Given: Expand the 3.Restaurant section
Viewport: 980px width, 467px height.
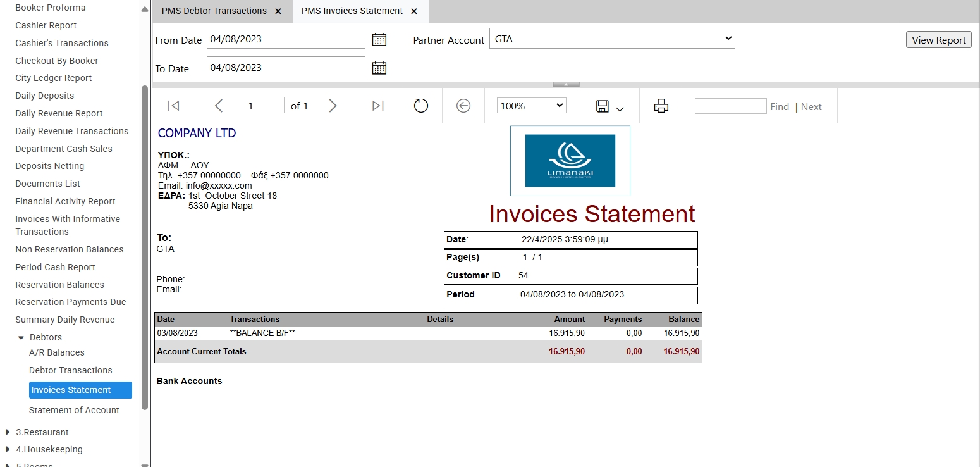Looking at the screenshot, I should [x=8, y=432].
